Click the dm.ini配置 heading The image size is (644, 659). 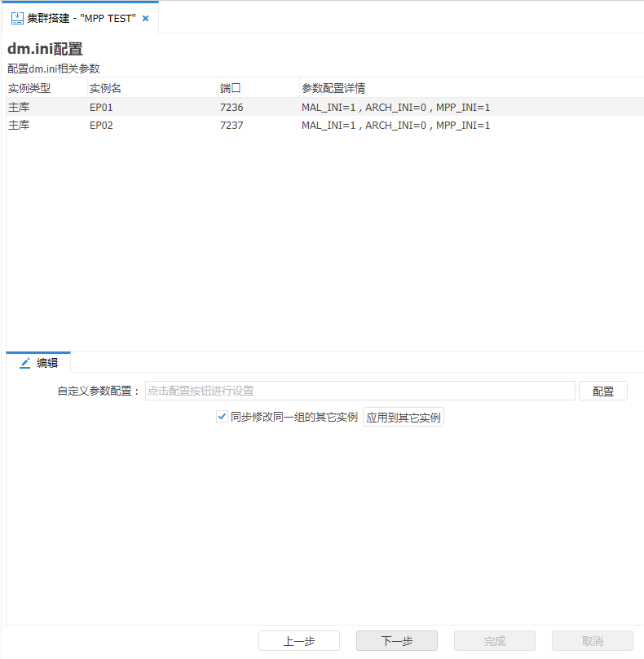click(45, 49)
